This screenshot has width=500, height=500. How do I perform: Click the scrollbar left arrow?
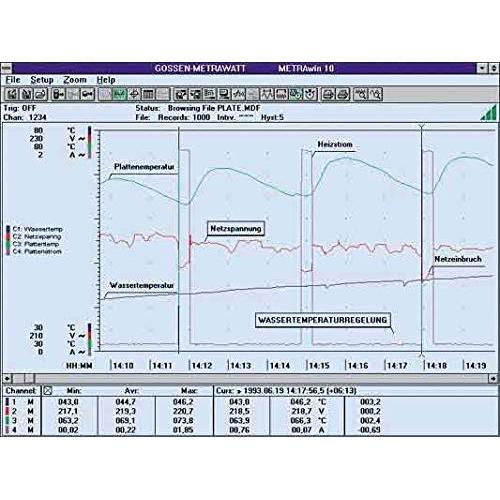pos(7,378)
